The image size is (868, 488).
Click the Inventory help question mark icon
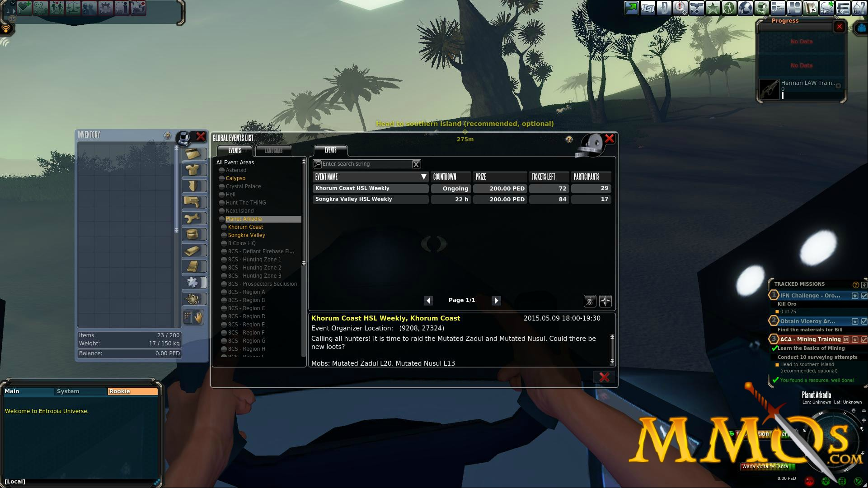click(167, 136)
